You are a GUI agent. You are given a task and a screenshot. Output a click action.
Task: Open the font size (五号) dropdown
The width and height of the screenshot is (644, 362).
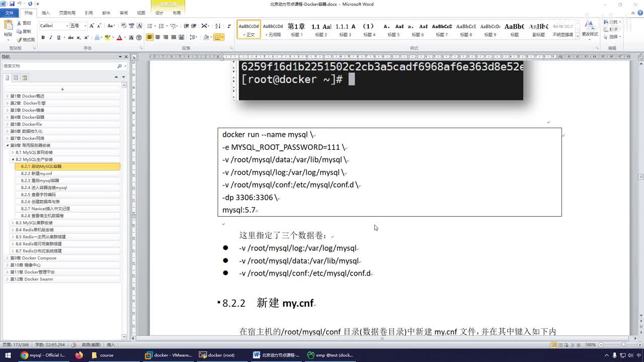pos(85,26)
